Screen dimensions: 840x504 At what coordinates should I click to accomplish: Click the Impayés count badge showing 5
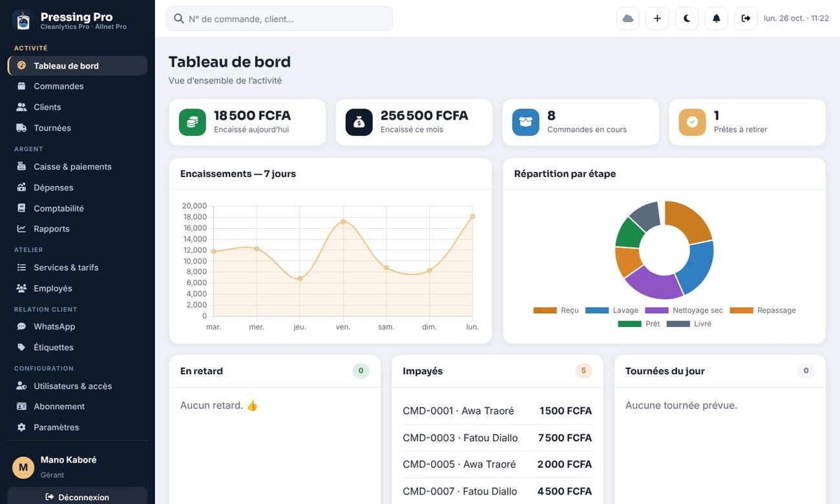click(x=583, y=371)
